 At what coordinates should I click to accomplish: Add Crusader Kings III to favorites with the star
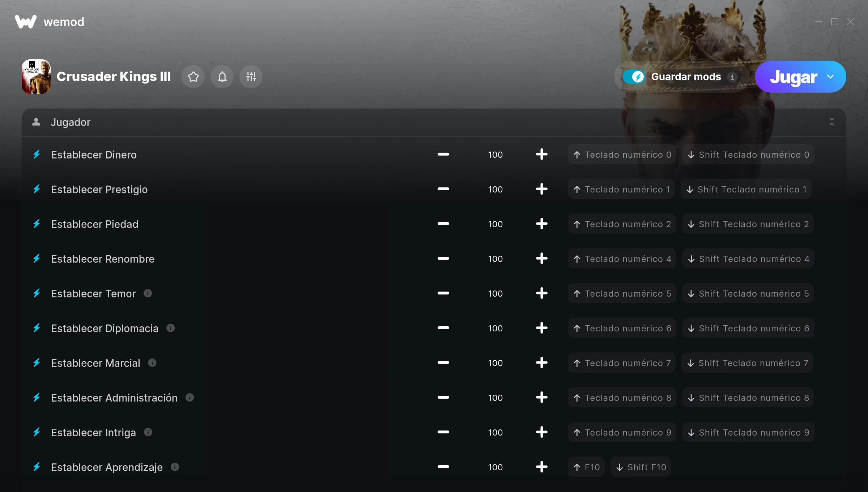point(193,77)
